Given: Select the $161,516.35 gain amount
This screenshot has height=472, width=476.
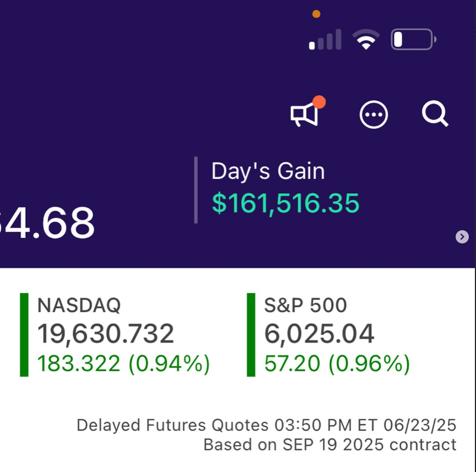Looking at the screenshot, I should [286, 203].
